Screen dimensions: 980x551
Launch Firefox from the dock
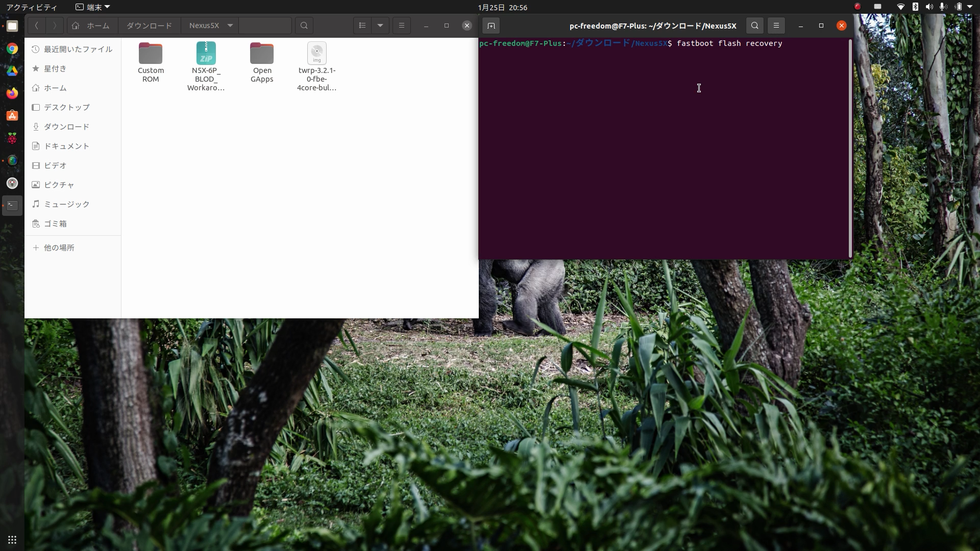tap(12, 93)
